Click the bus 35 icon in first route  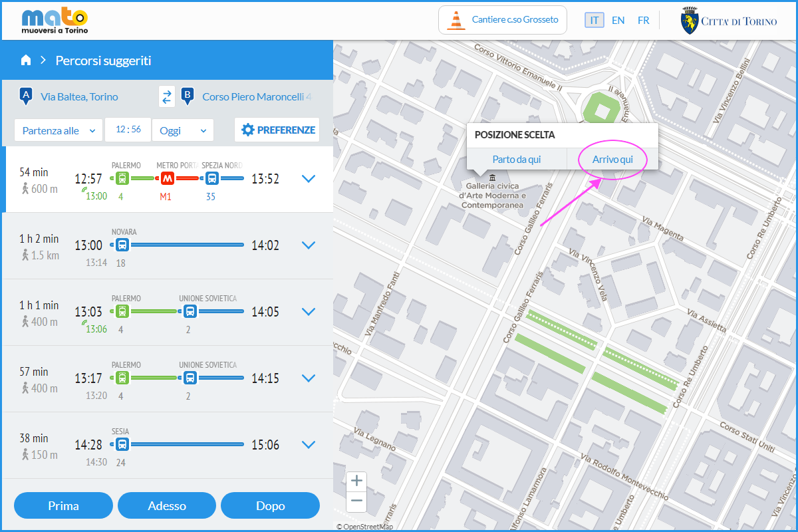tap(211, 178)
